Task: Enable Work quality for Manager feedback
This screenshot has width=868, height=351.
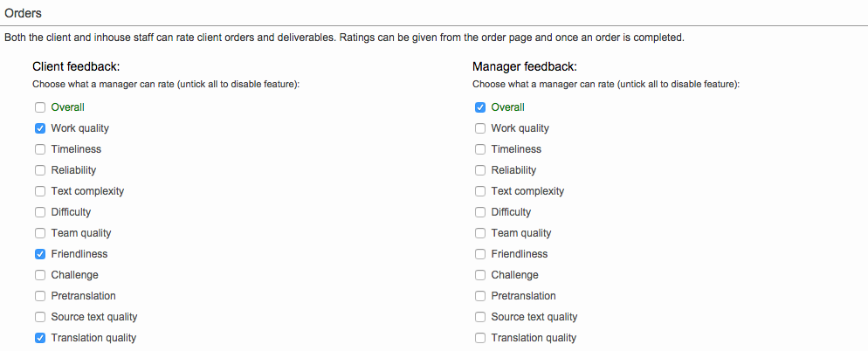Action: [x=480, y=128]
